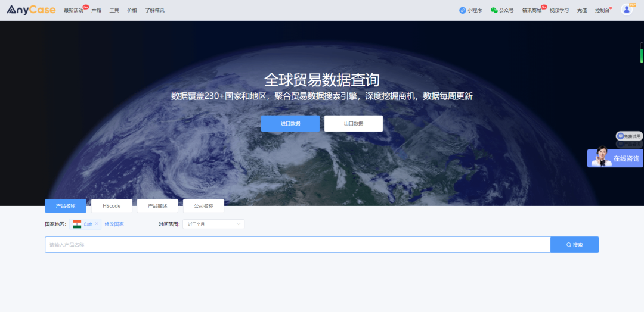Remove 印度 with its x icon
Viewport: 644px width, 312px height.
[x=97, y=224]
